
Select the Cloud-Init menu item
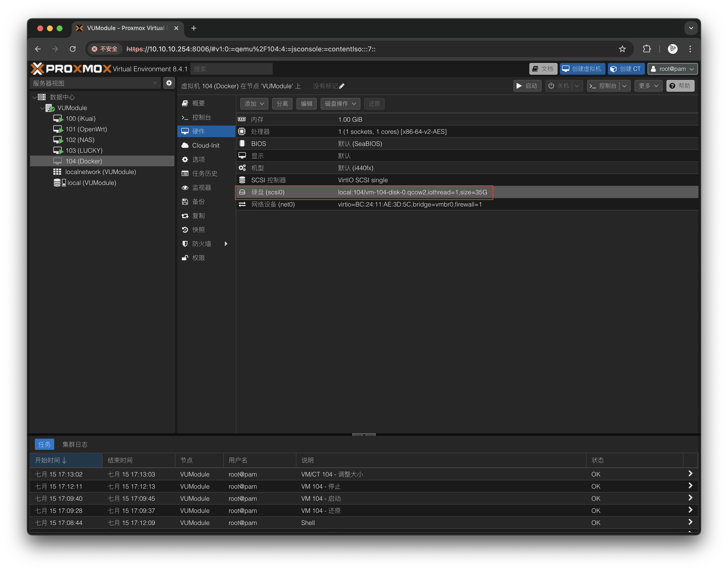(205, 145)
